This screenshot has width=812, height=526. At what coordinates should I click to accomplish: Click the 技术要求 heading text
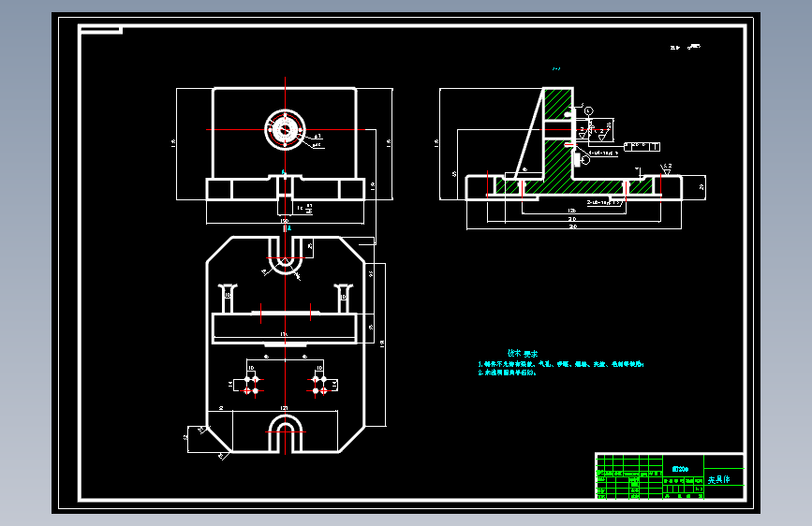(523, 354)
